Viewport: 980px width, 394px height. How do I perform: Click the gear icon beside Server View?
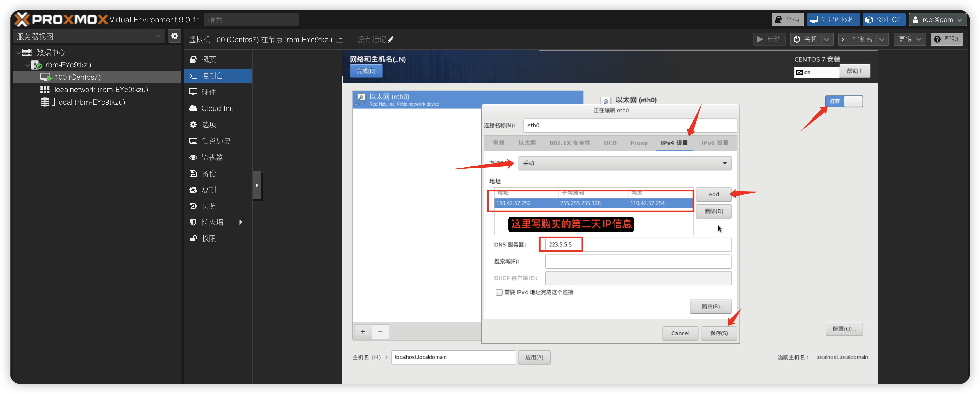click(174, 36)
